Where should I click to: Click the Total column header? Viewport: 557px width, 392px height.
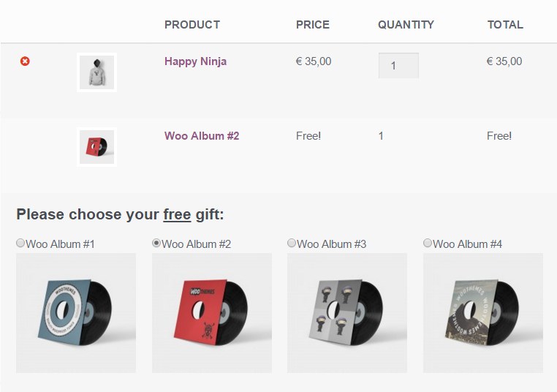coord(505,25)
